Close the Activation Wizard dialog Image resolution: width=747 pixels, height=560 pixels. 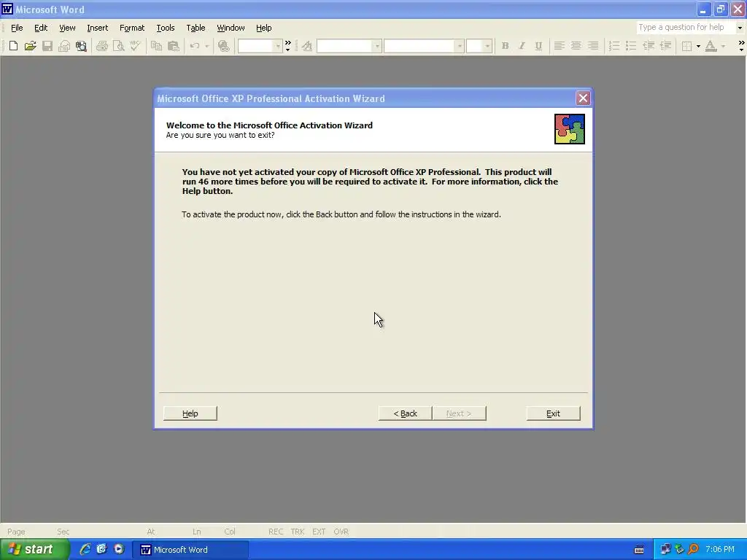[x=583, y=98]
